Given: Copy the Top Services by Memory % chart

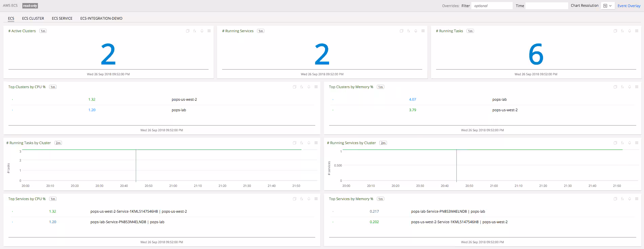Looking at the screenshot, I should (x=615, y=199).
